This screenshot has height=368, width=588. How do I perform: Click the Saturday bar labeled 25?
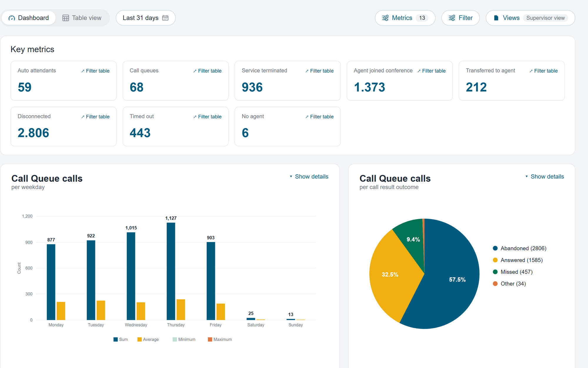click(x=251, y=319)
